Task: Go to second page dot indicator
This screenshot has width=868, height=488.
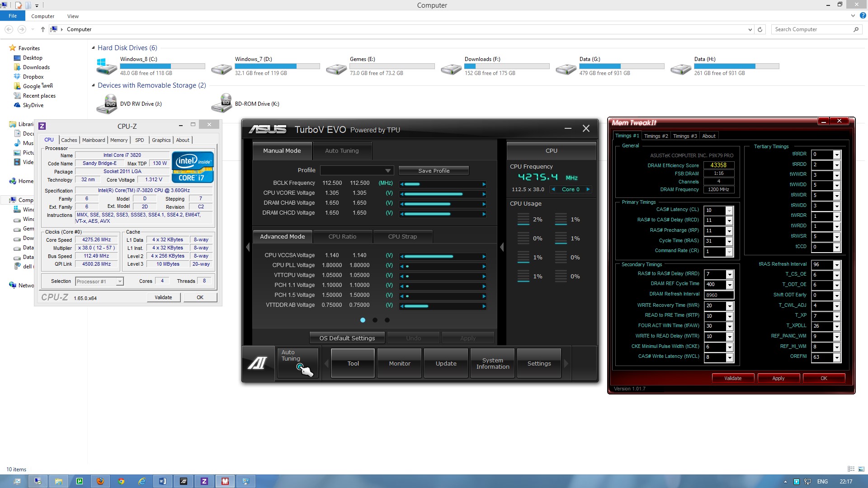Action: click(375, 320)
